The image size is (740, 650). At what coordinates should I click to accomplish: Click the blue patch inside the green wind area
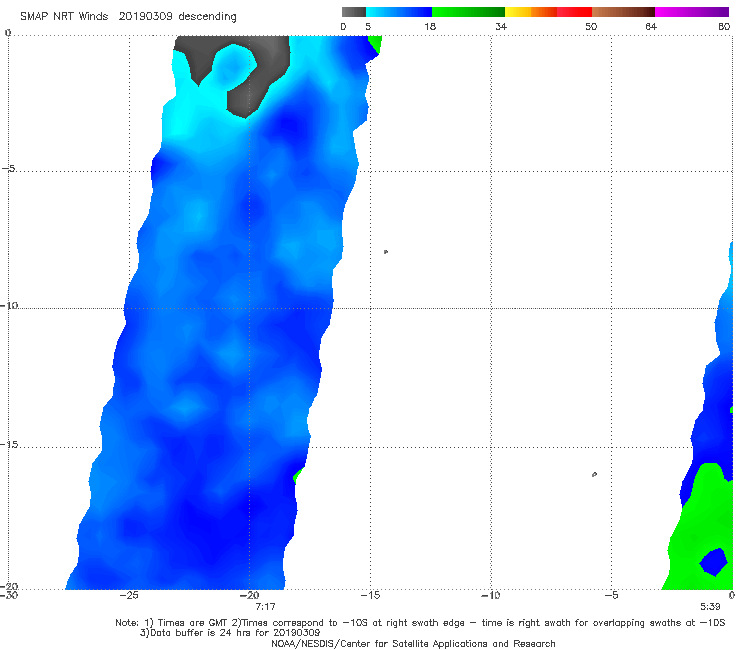pyautogui.click(x=714, y=562)
